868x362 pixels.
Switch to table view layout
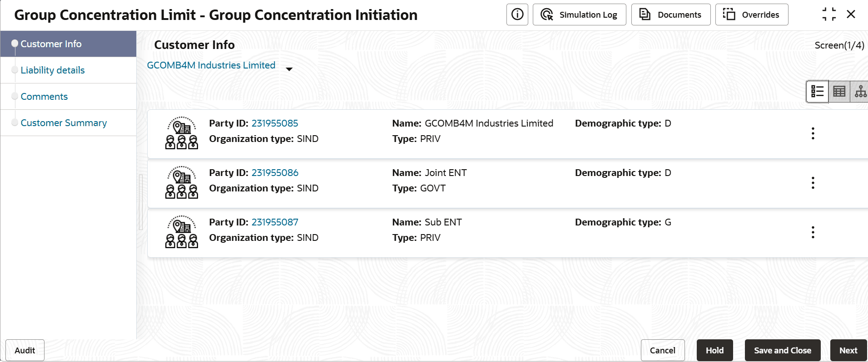coord(839,92)
